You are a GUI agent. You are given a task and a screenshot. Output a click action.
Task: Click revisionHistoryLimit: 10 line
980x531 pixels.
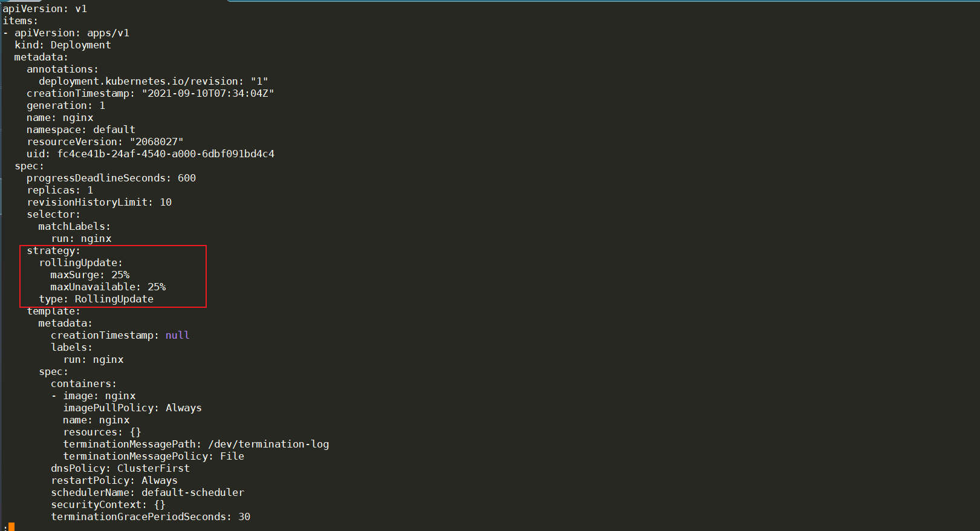99,203
